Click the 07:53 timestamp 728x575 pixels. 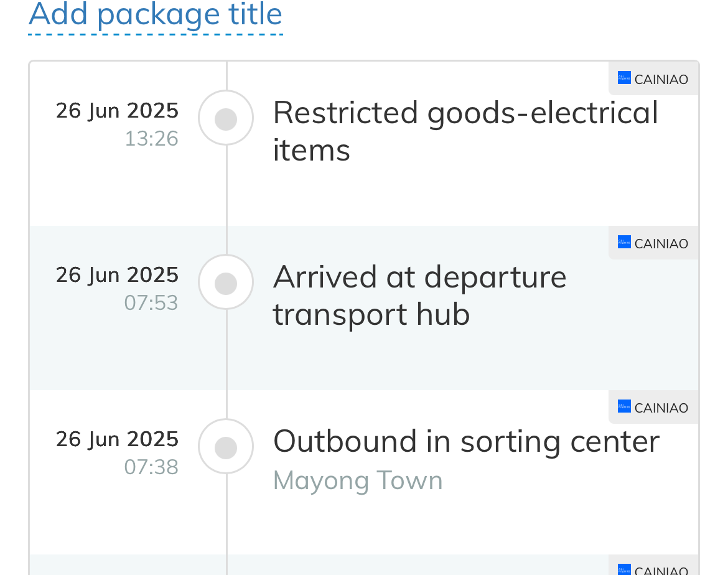(x=151, y=302)
